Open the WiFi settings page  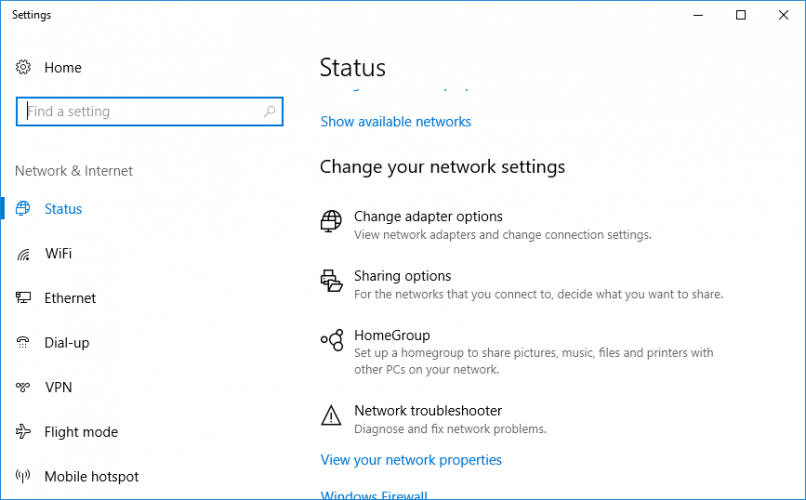click(58, 254)
